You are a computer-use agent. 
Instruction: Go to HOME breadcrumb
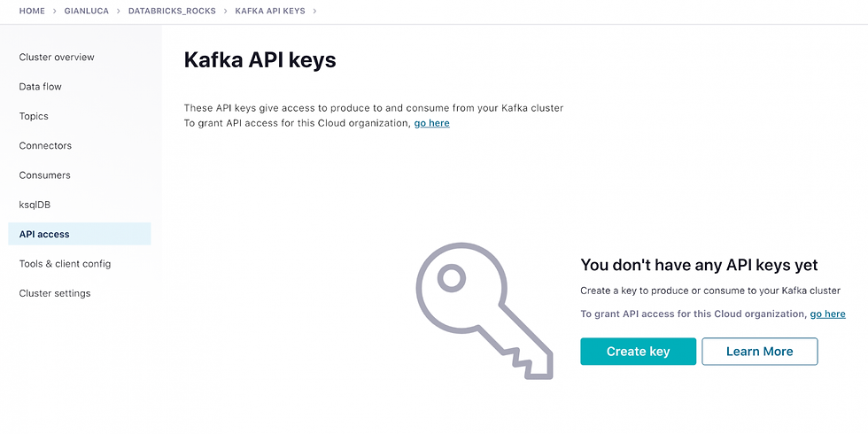(x=32, y=11)
